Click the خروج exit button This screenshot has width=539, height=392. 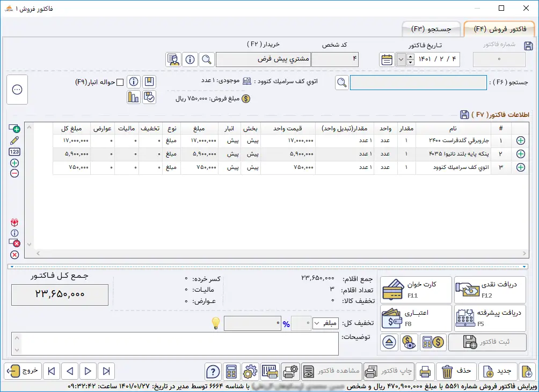pos(23,371)
